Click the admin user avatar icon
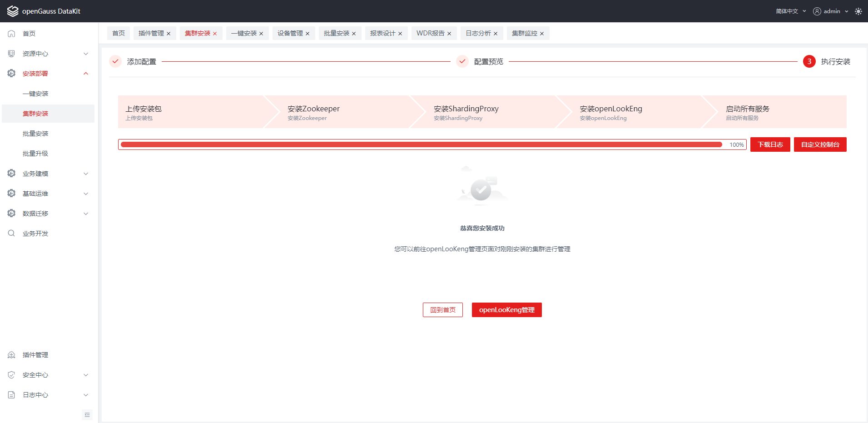 (817, 11)
